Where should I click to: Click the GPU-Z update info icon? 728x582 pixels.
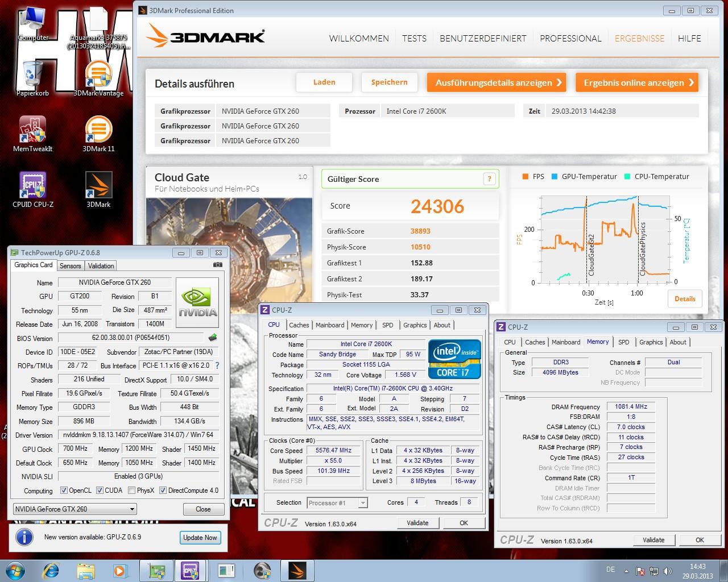pos(24,537)
